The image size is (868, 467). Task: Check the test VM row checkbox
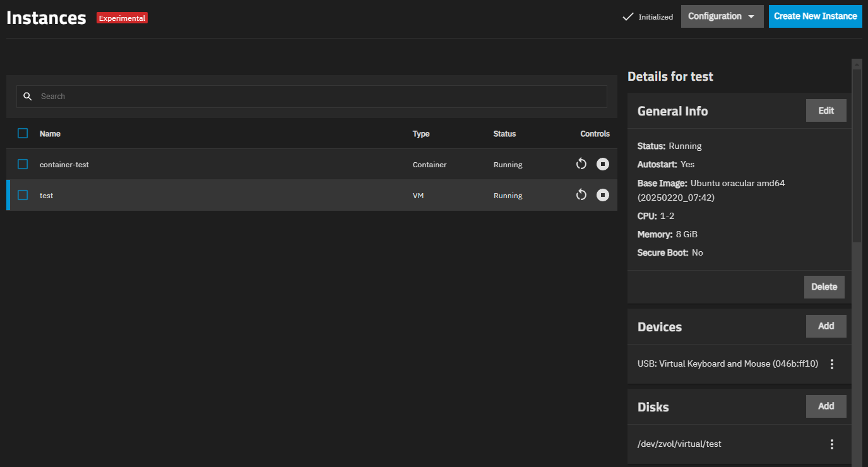23,195
